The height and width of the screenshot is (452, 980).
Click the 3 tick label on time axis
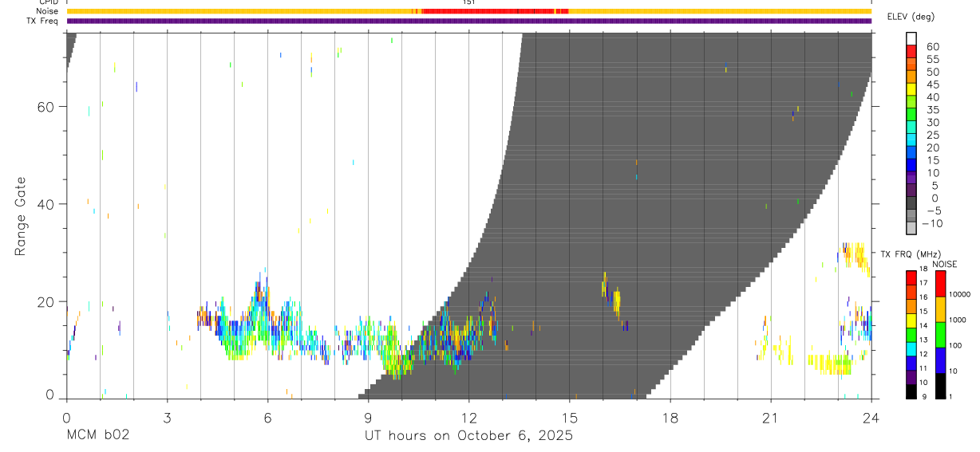click(167, 418)
